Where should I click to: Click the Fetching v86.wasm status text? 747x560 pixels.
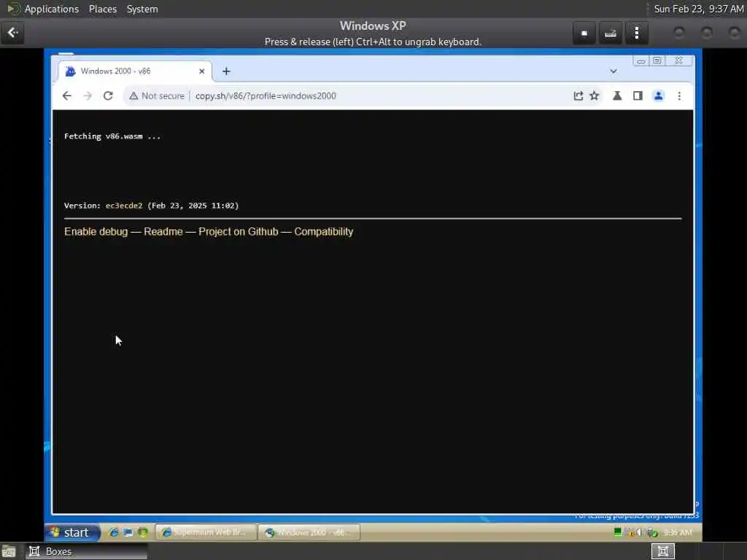tap(112, 136)
